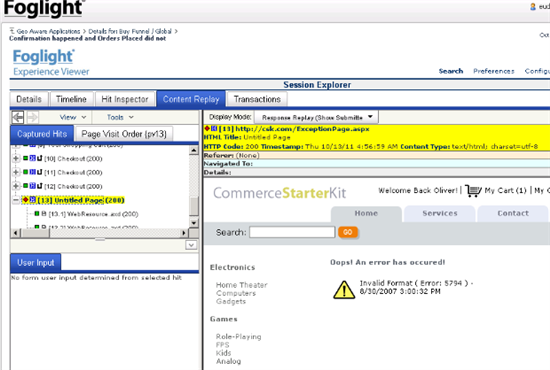Click the Analog games link
550x370 pixels.
pyautogui.click(x=228, y=361)
